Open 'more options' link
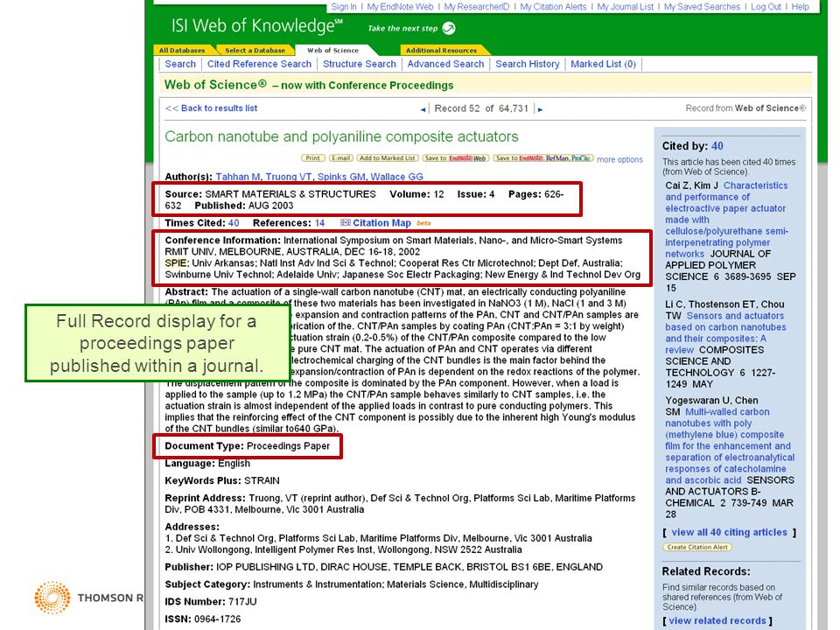 619,159
